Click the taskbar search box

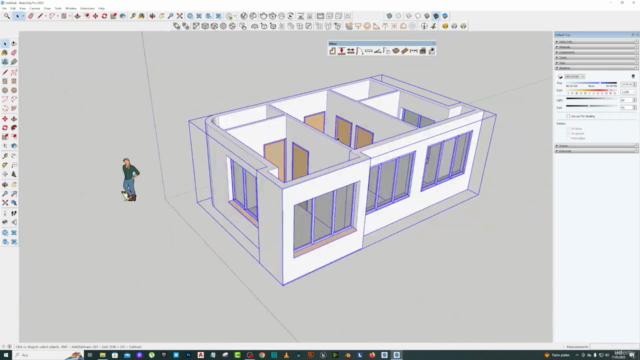pos(48,355)
